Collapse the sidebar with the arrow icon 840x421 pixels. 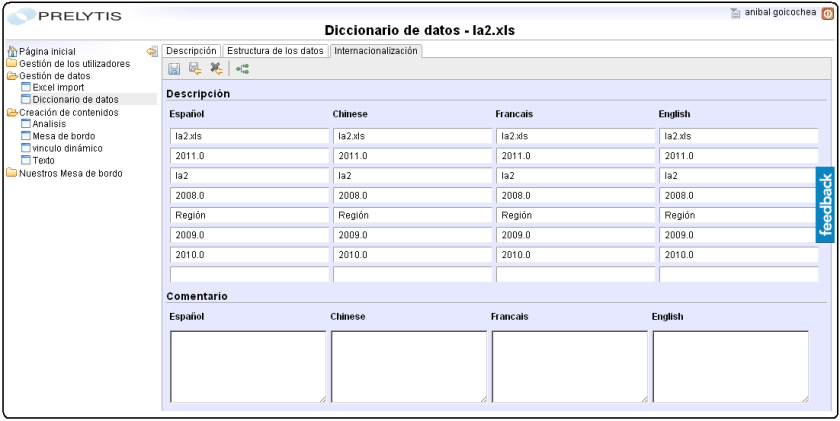point(152,51)
